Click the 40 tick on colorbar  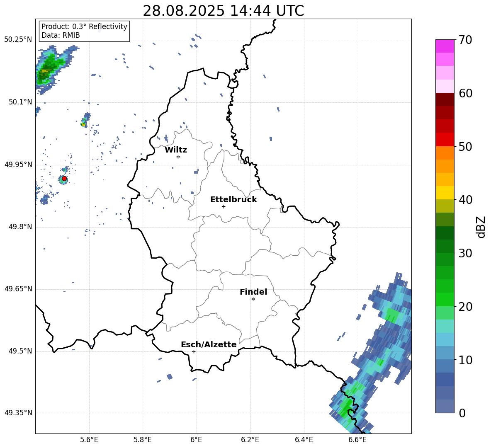point(465,200)
